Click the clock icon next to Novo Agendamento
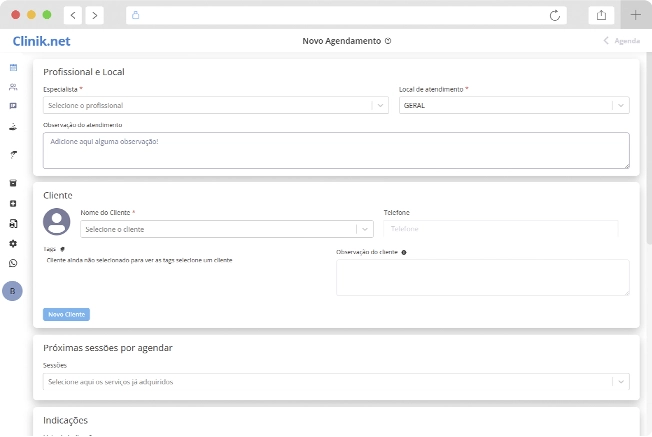Viewport: 652px width, 437px height. coord(388,41)
